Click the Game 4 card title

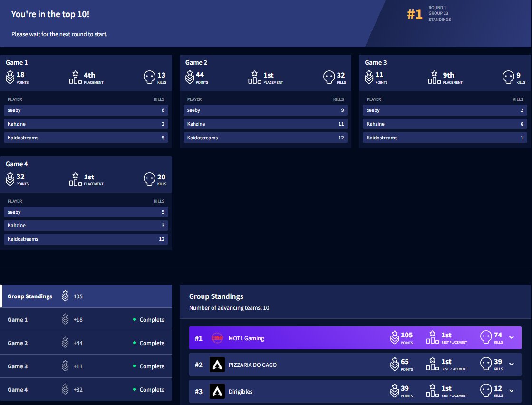17,164
